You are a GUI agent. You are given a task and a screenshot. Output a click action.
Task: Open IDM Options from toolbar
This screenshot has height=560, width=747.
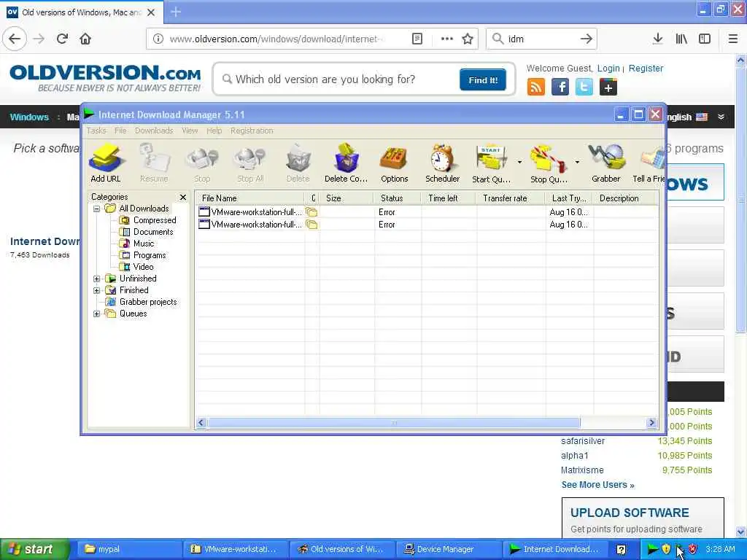(394, 163)
